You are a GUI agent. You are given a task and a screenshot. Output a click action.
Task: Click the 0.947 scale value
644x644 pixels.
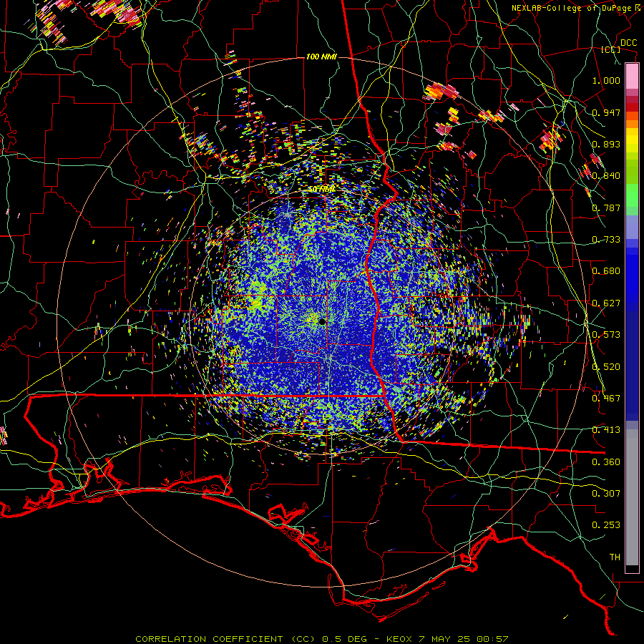coord(606,112)
